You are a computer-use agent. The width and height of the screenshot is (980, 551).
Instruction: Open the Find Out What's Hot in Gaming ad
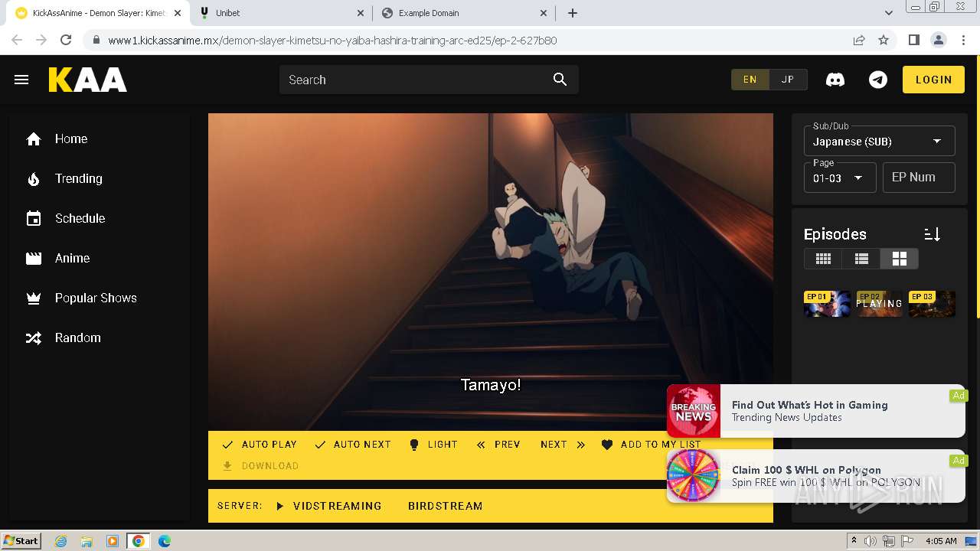point(816,411)
